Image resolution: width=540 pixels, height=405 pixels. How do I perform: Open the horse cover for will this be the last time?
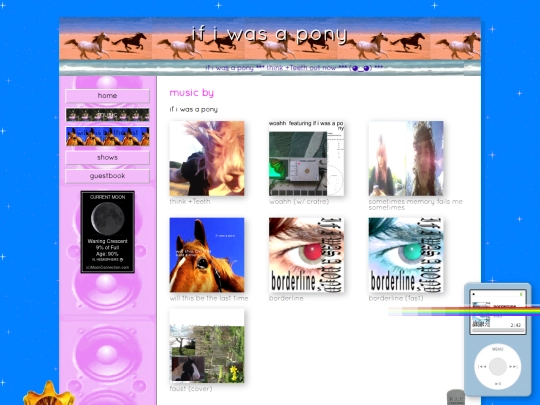(x=207, y=255)
